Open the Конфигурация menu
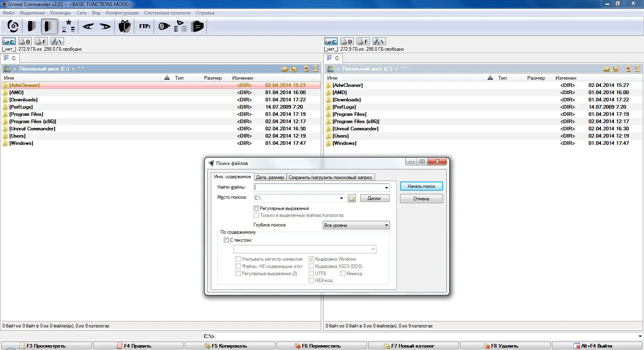Screen dimensions: 644x350 pos(122,13)
